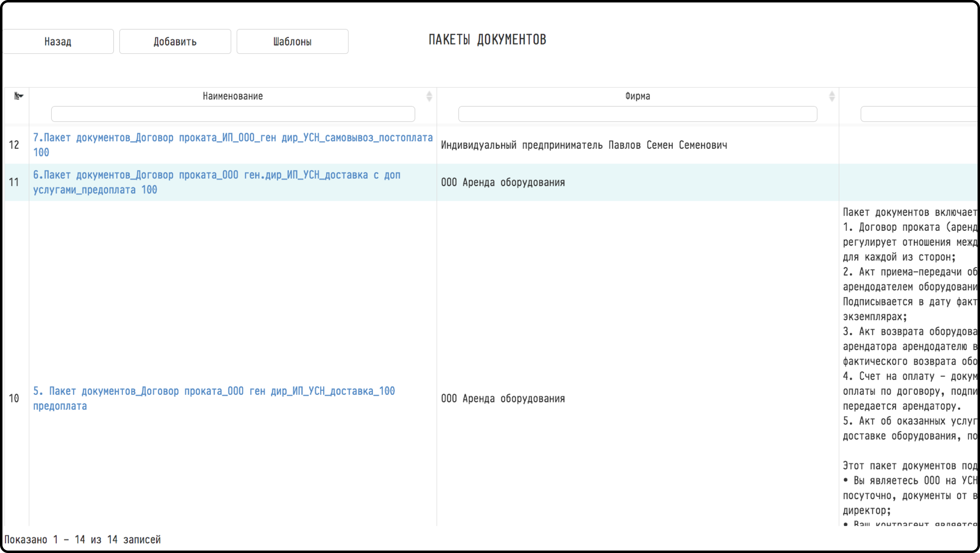Sort by Наименование column arrows
The height and width of the screenshot is (553, 980).
(429, 96)
